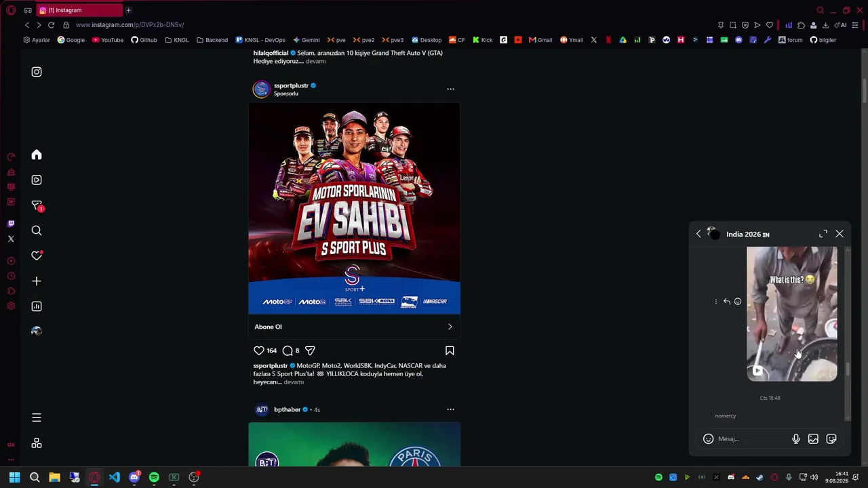The width and height of the screenshot is (868, 488).
Task: Open the bpthaber profile link
Action: 287,409
